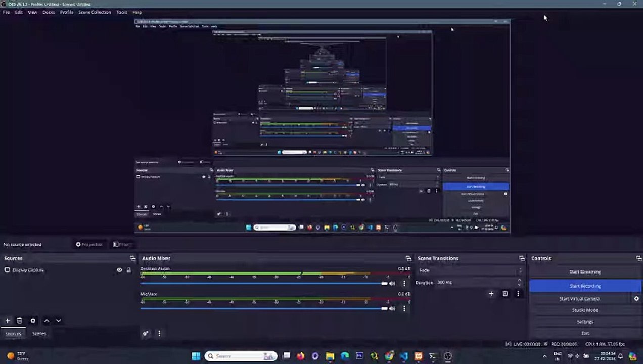Show hidden system tray icons chevron
Image resolution: width=643 pixels, height=364 pixels.
pyautogui.click(x=544, y=356)
